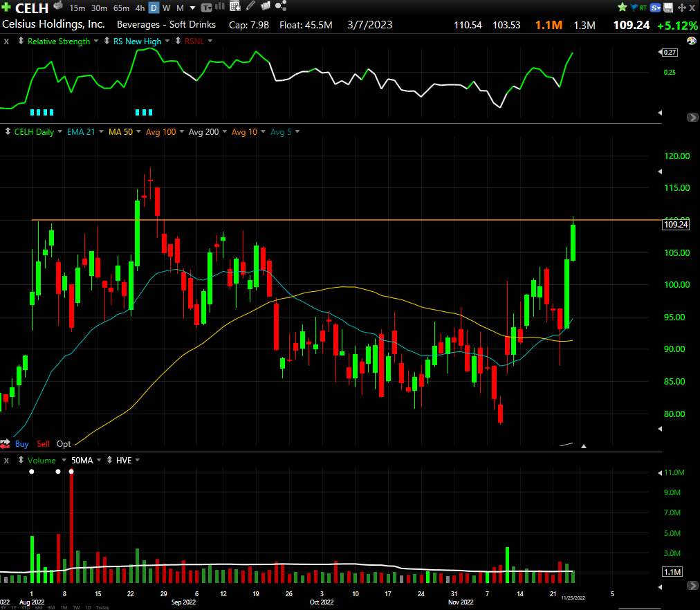Switch to 65m timeframe

(121, 8)
